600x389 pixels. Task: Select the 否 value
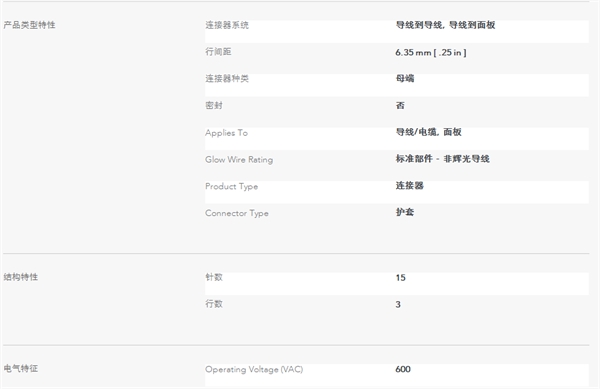(x=400, y=105)
